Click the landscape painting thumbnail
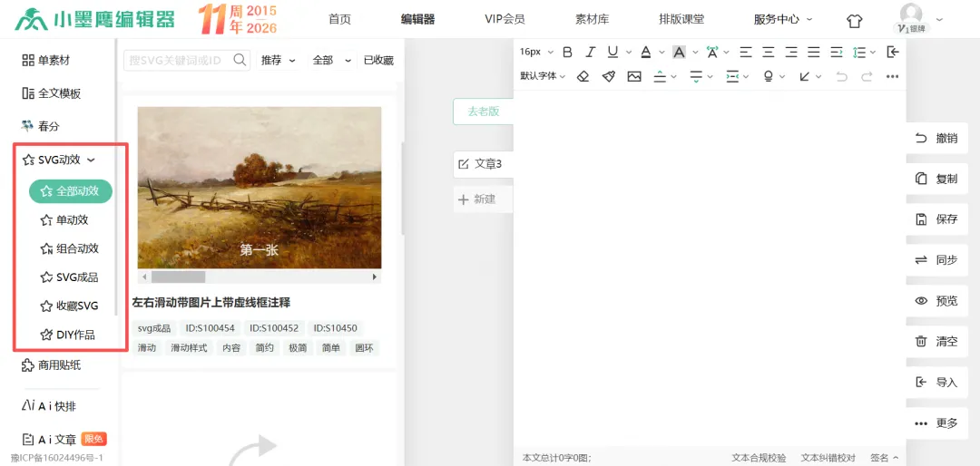 (x=260, y=188)
